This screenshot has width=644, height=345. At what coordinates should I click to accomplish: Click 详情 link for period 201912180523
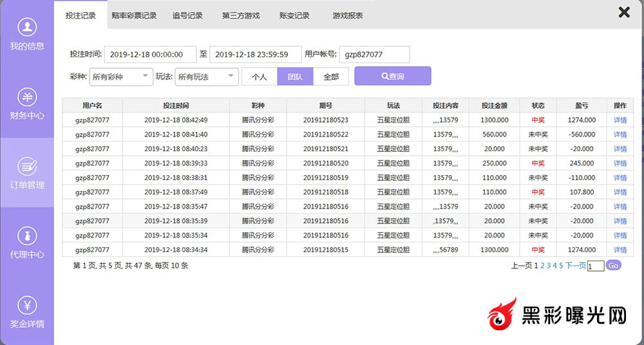click(620, 120)
